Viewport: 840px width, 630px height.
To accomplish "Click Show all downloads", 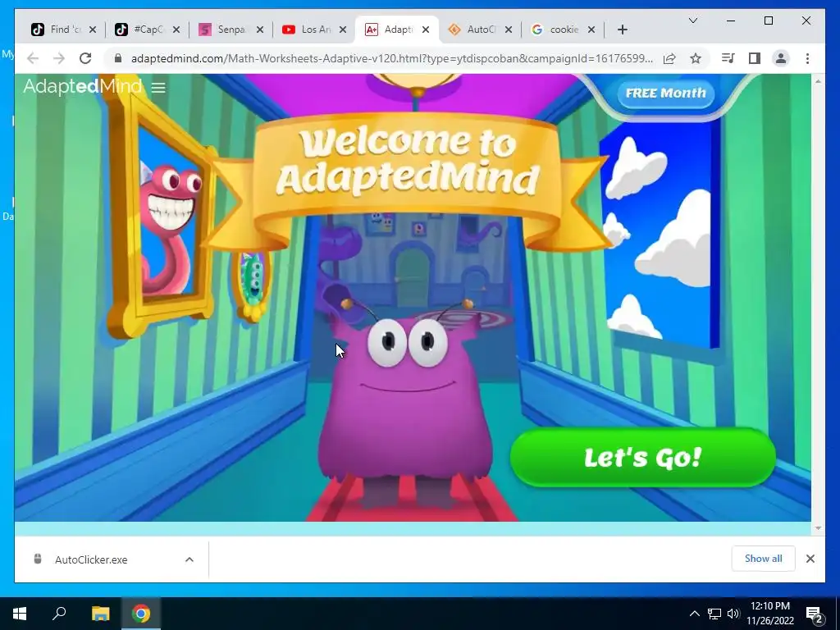I will (x=764, y=559).
